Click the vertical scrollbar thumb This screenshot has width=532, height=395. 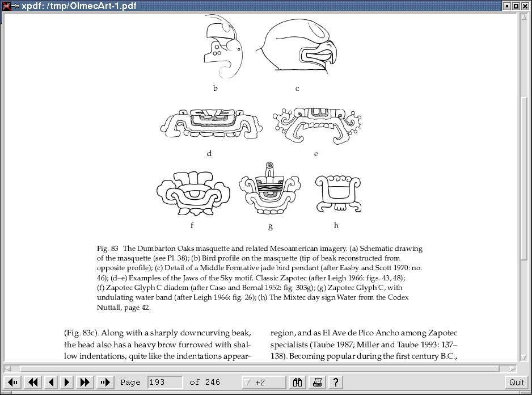click(x=524, y=179)
